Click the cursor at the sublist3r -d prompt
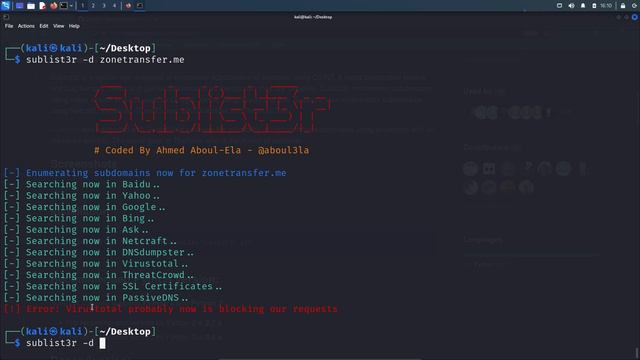The height and width of the screenshot is (360, 640). [x=102, y=343]
